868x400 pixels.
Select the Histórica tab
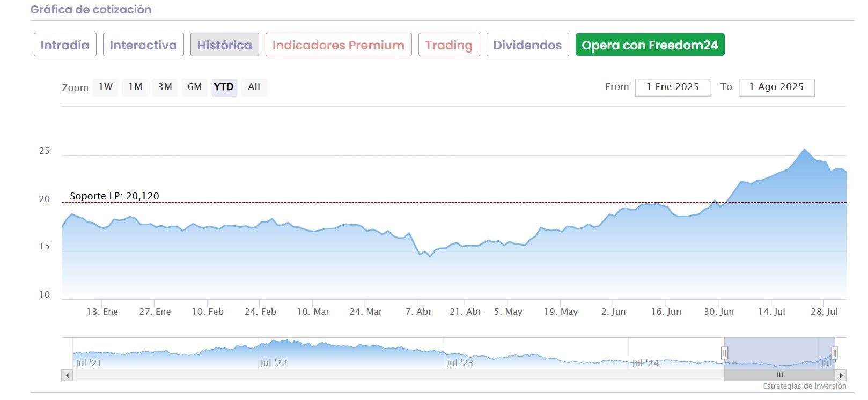[x=224, y=45]
